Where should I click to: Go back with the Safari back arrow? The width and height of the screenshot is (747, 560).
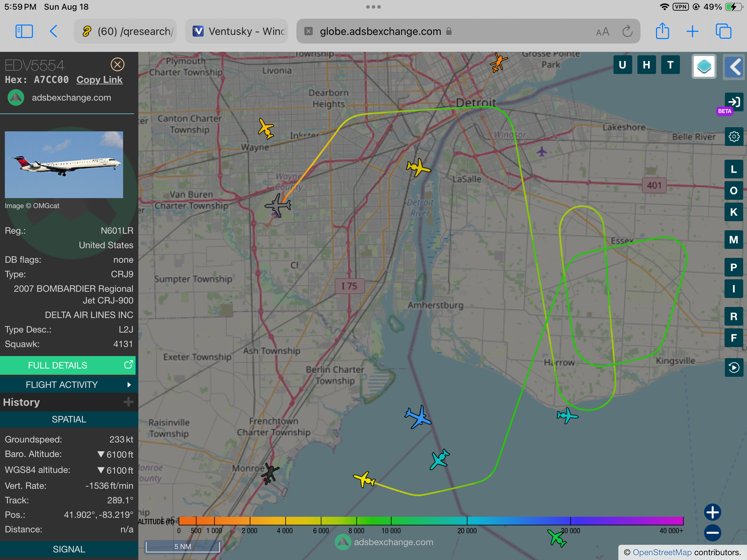(54, 31)
